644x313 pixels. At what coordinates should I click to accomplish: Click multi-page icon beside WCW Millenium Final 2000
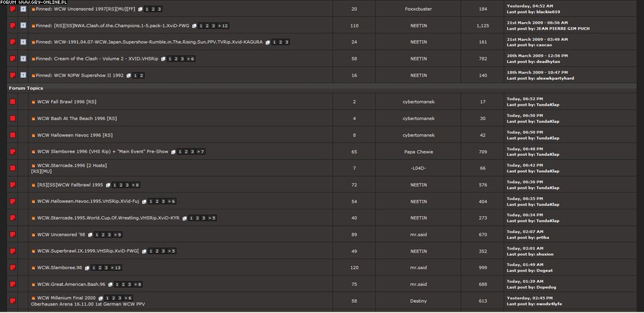click(x=101, y=299)
